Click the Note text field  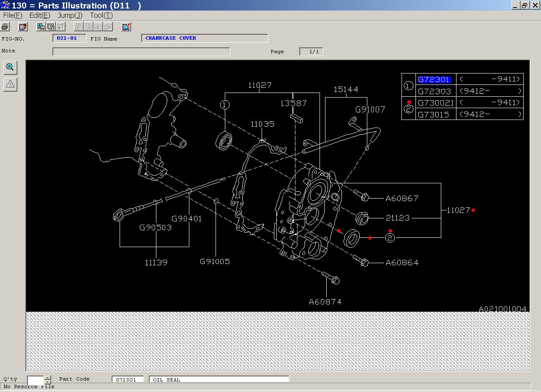(x=141, y=52)
